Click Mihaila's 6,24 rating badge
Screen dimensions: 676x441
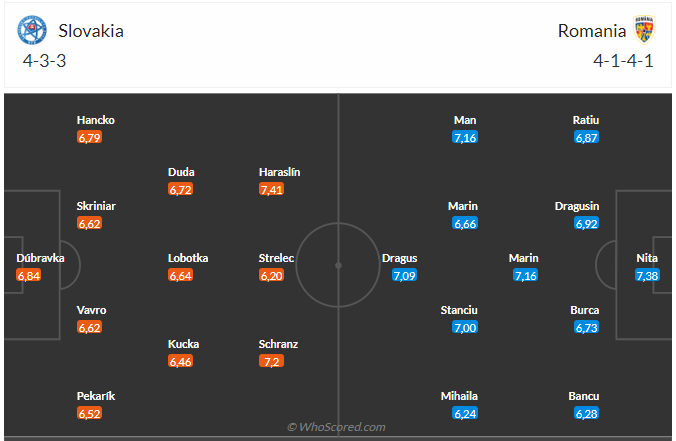point(464,413)
